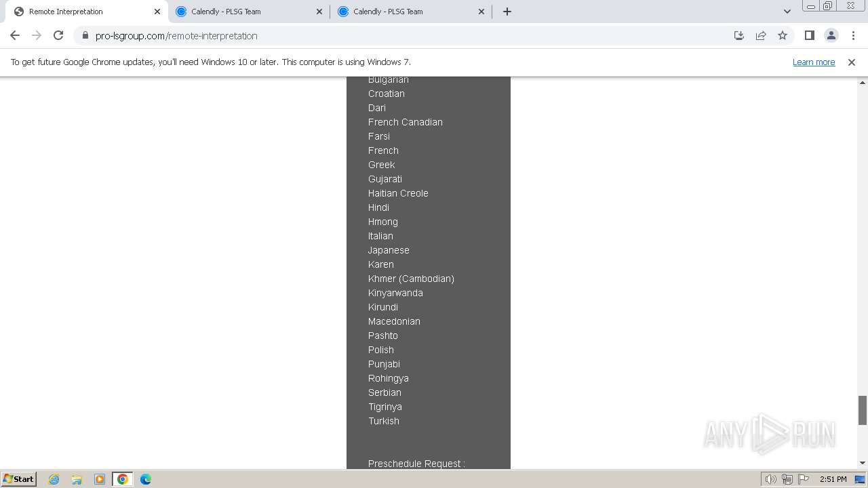Open the volume control tray icon
The width and height of the screenshot is (868, 488).
[x=770, y=479]
